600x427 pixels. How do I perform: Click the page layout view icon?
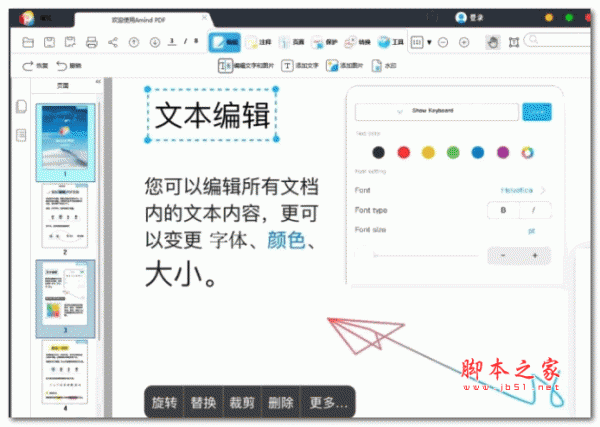pos(417,42)
